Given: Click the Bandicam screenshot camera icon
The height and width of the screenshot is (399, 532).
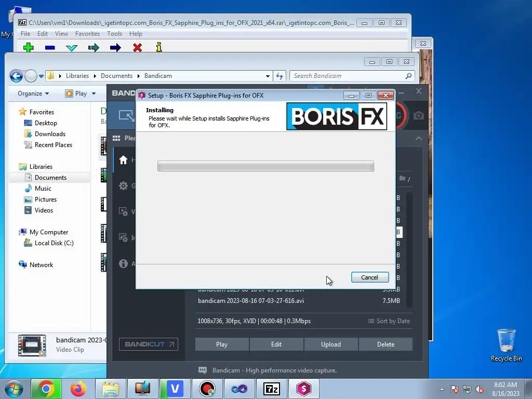Looking at the screenshot, I should [x=419, y=116].
